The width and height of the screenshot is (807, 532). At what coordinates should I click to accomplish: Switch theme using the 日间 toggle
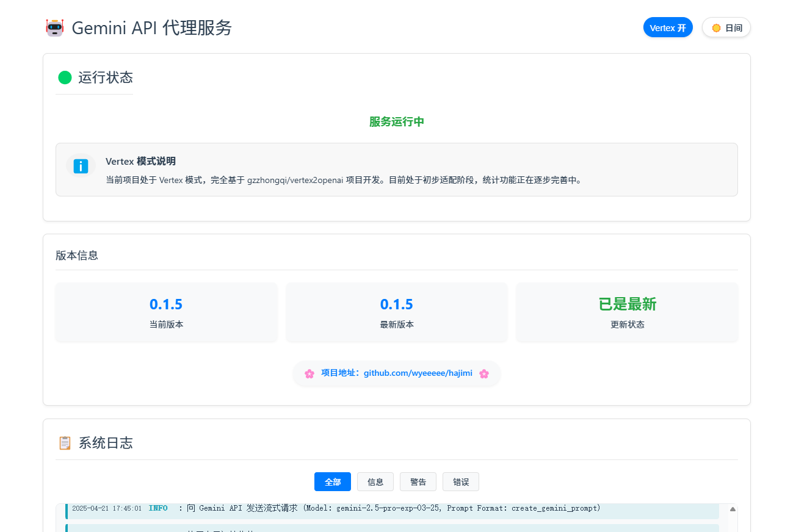pos(726,27)
